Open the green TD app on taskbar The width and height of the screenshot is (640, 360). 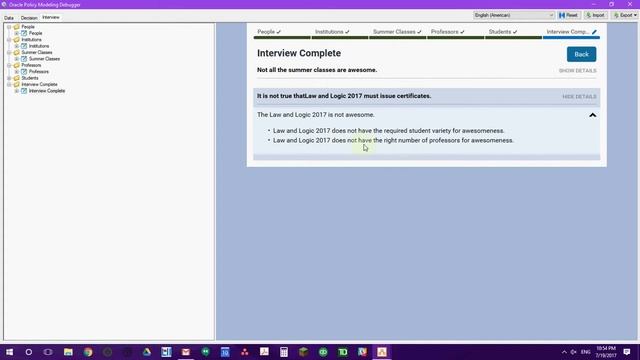click(342, 352)
